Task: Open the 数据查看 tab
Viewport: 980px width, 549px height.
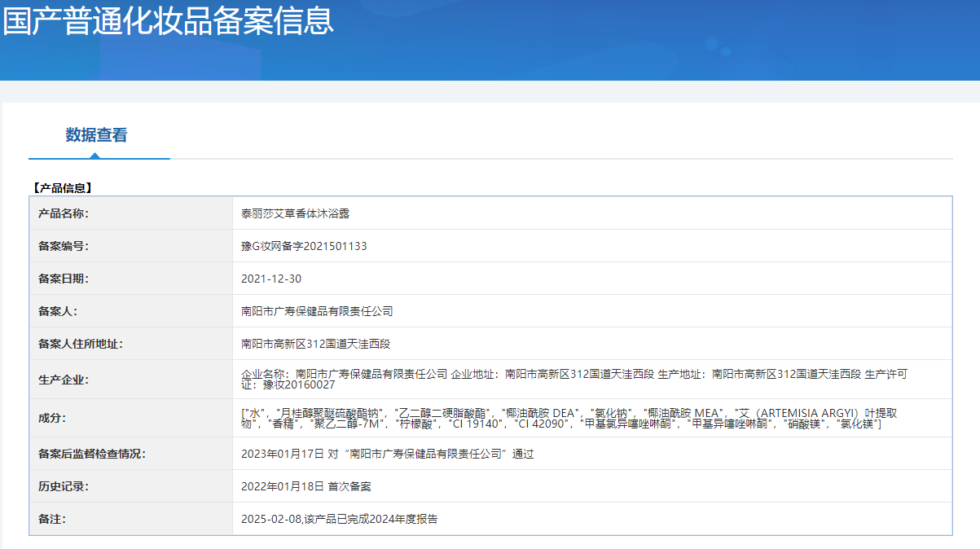Action: click(96, 135)
